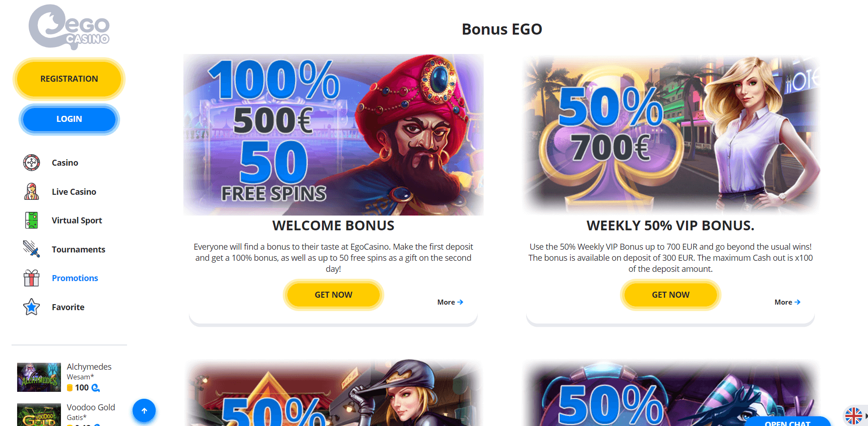Click the scroll-to-top arrow button
Image resolution: width=868 pixels, height=426 pixels.
(144, 410)
